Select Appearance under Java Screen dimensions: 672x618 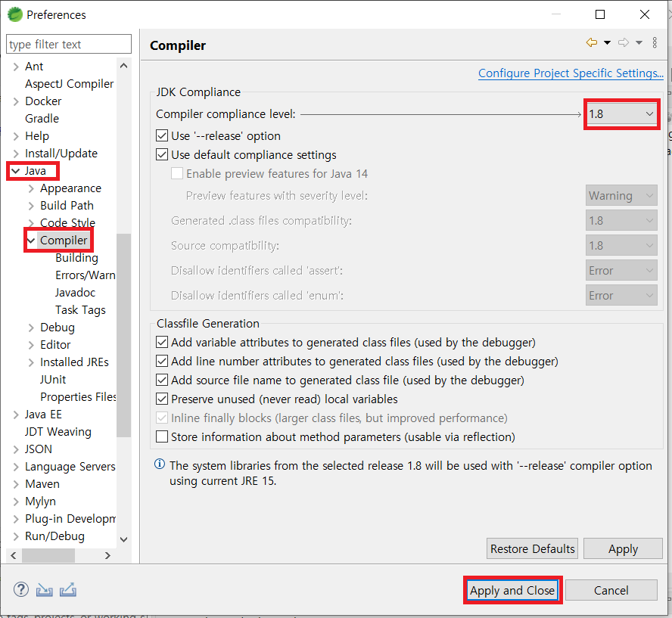pyautogui.click(x=70, y=188)
